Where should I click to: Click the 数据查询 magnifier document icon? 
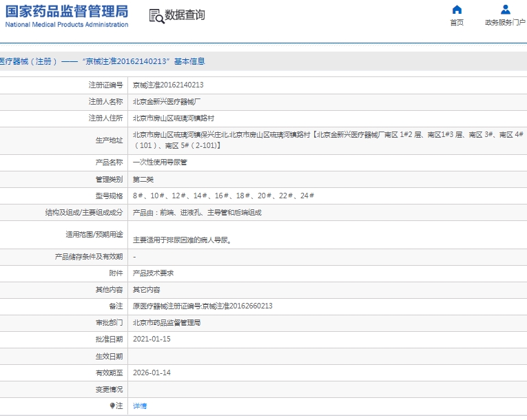[156, 16]
